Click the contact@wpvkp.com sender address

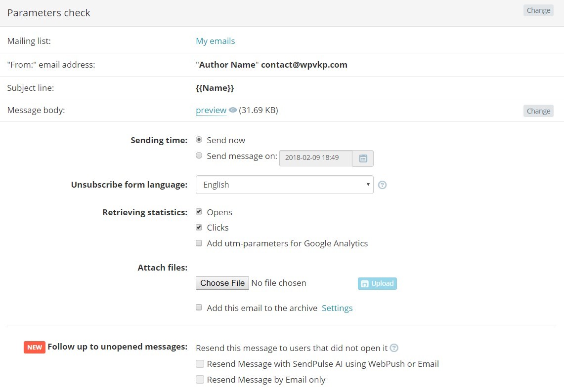point(304,65)
